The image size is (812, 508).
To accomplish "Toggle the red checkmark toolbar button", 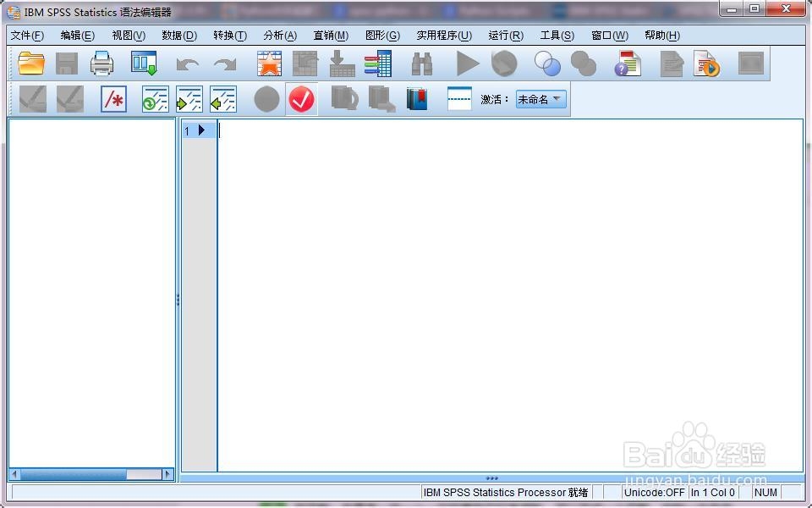I will (x=301, y=99).
